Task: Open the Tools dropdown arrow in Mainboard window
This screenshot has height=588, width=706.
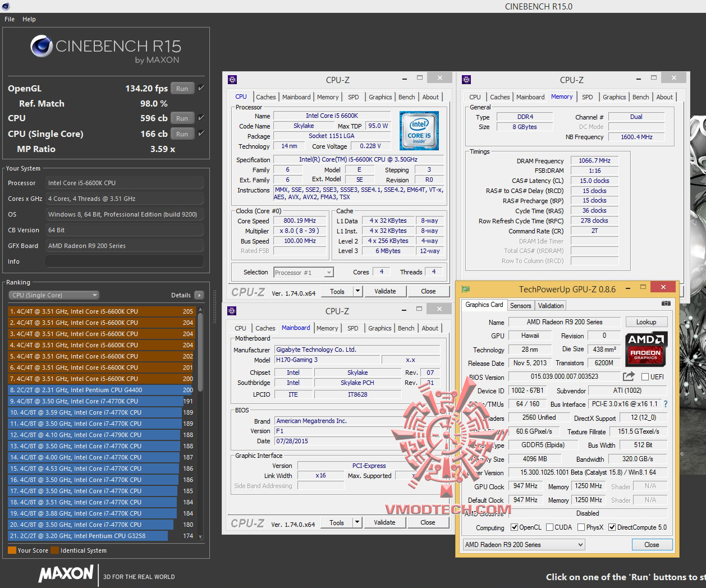Action: 357,522
